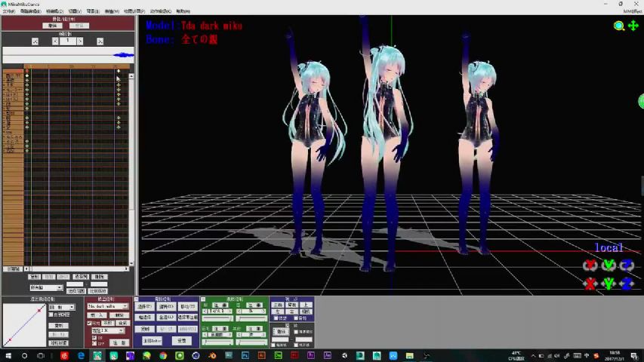Screen dimensions: 644x362
Task: Open Photoshop from the taskbar
Action: coord(245,355)
